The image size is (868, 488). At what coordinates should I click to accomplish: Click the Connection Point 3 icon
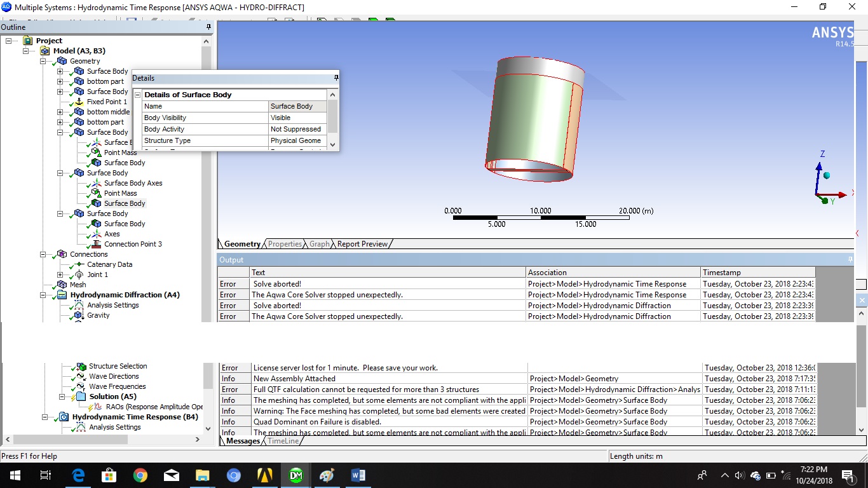(96, 244)
